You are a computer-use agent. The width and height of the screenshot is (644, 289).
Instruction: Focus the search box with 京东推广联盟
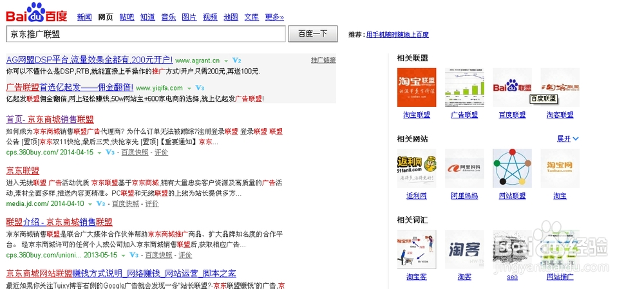(146, 34)
